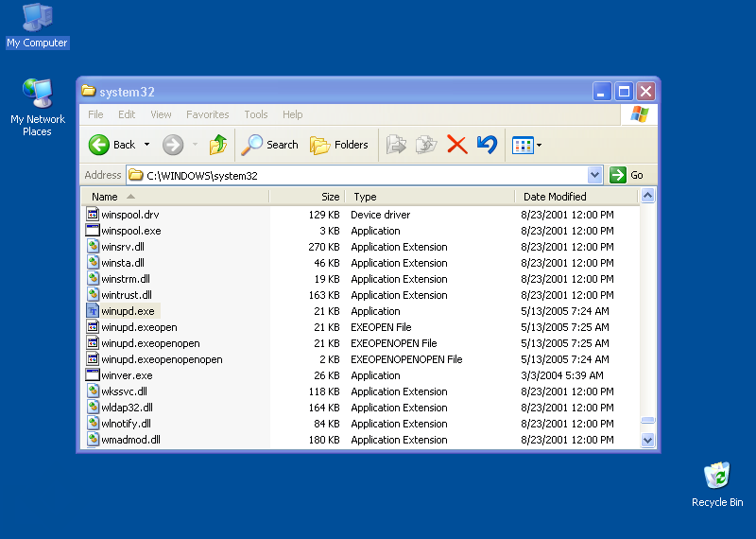Select the winupd.exeopenopenopen file icon
The width and height of the screenshot is (756, 539).
(x=93, y=358)
